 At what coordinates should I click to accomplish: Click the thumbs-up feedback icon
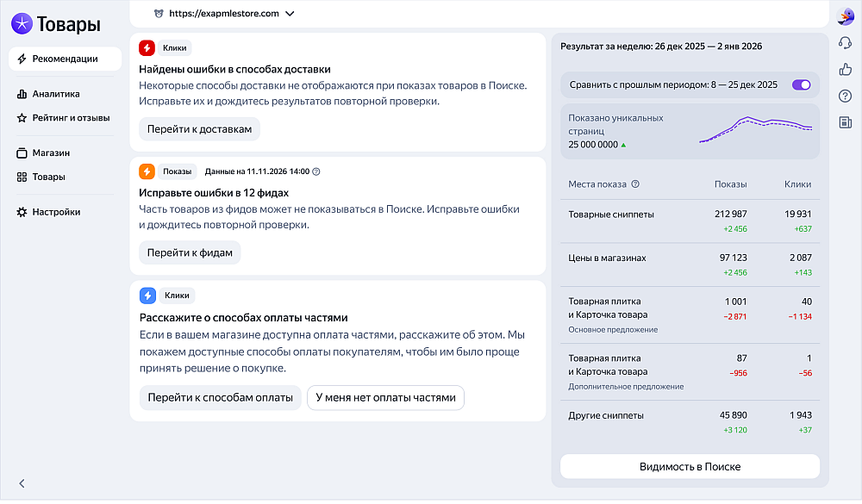(x=846, y=69)
